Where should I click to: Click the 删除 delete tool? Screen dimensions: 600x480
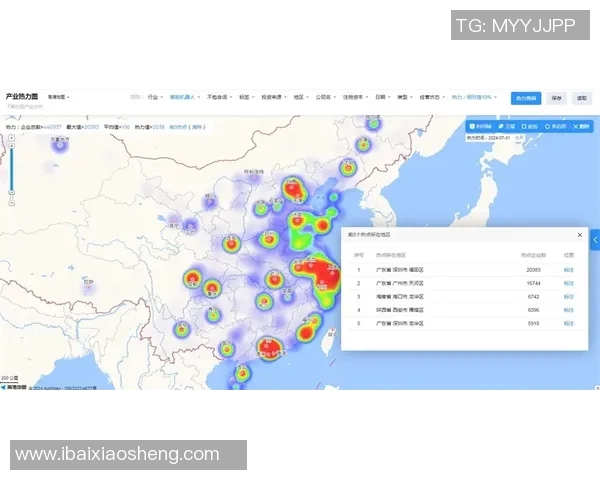point(581,126)
